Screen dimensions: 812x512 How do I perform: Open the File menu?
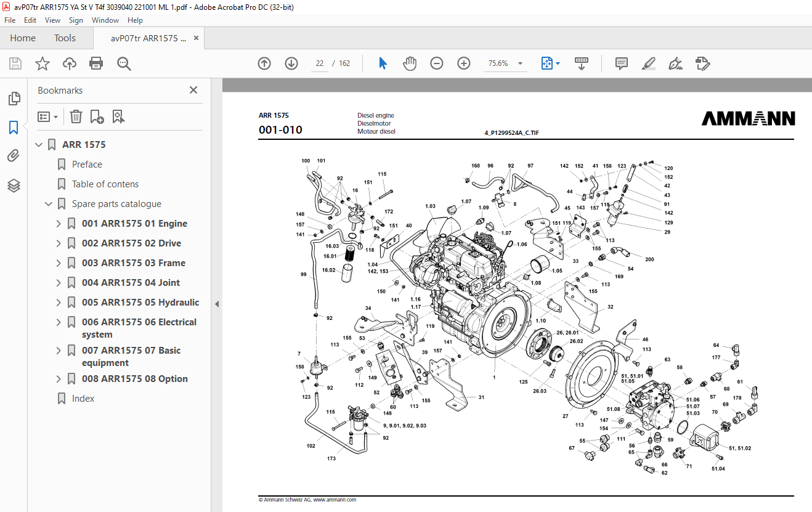coord(10,20)
